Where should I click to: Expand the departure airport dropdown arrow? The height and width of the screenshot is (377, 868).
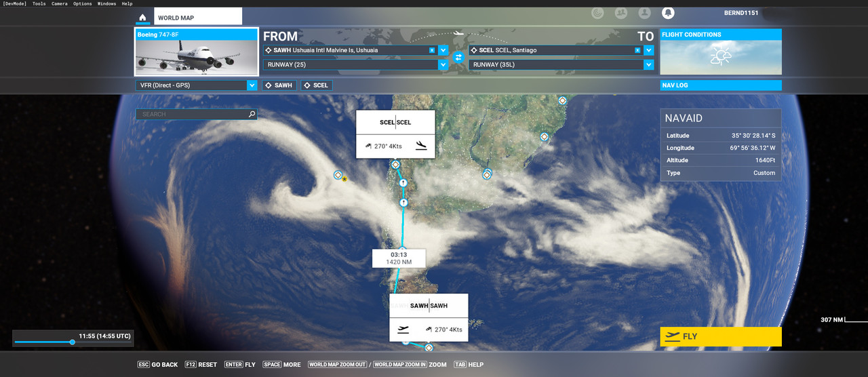click(x=443, y=50)
